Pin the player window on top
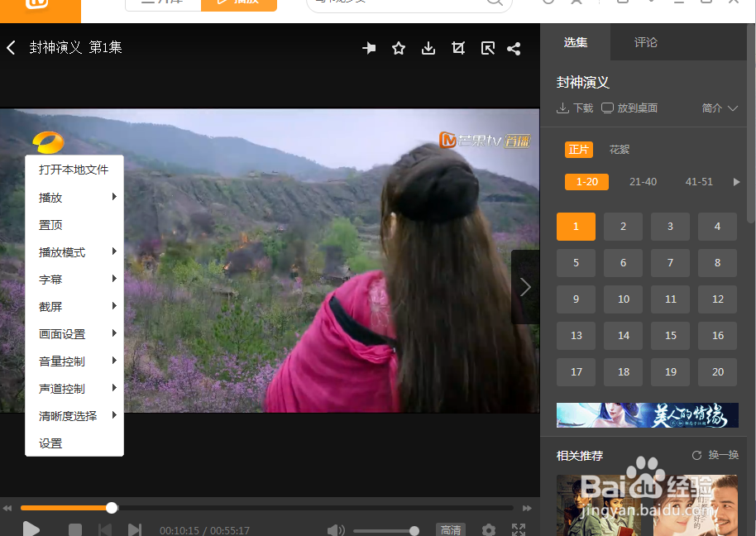The image size is (756, 536). coord(370,48)
